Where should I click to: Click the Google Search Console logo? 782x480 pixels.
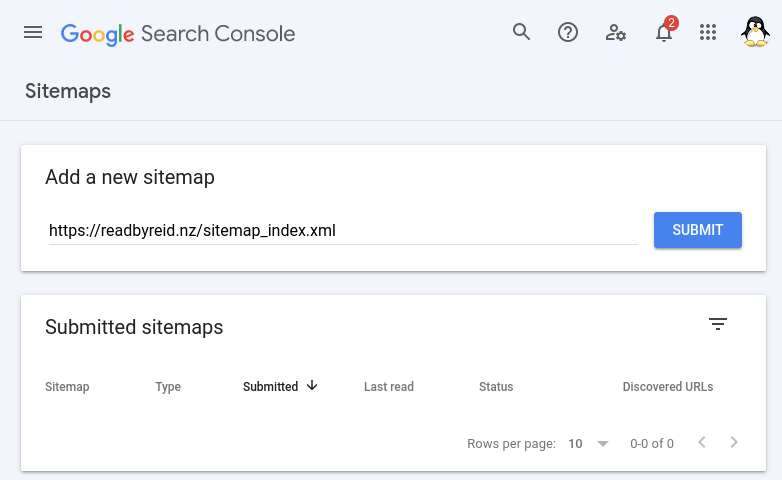[x=178, y=34]
